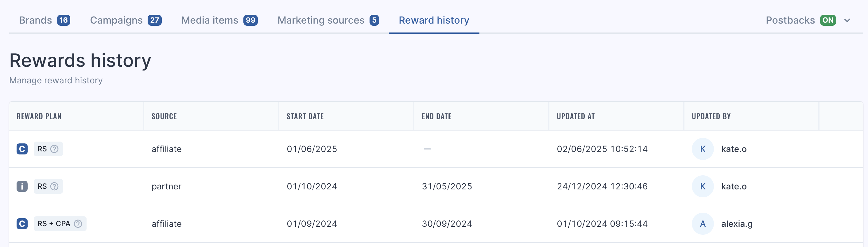Open the Campaigns tab
This screenshot has width=868, height=247.
(x=126, y=20)
